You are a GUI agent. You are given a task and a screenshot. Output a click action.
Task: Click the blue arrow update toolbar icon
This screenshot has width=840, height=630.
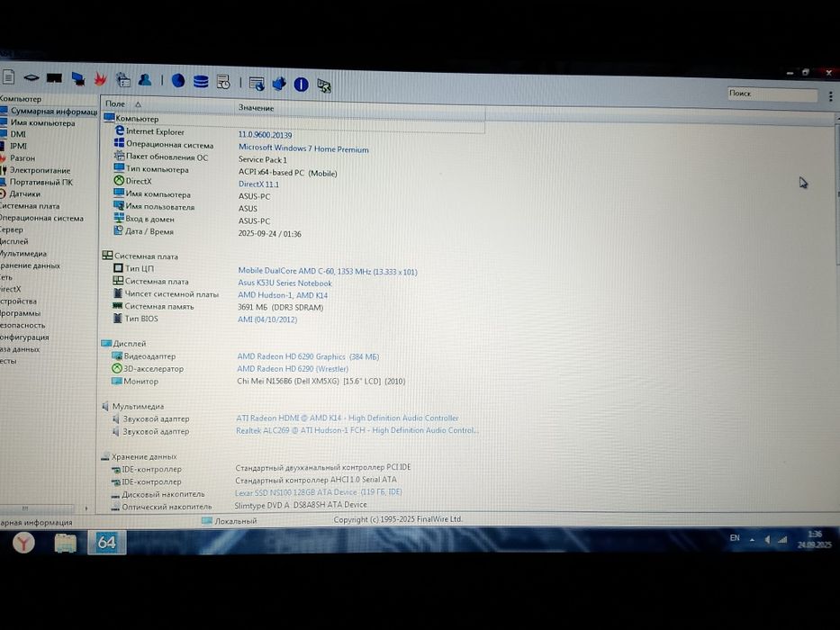(279, 84)
